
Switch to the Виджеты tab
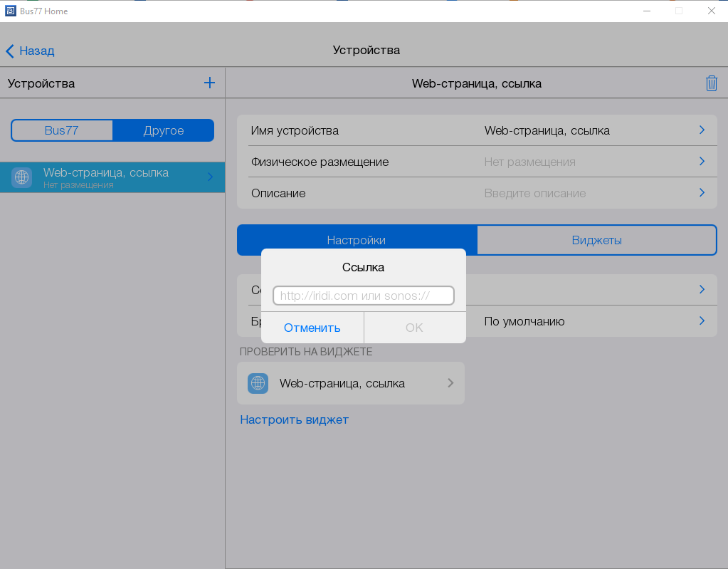point(596,240)
